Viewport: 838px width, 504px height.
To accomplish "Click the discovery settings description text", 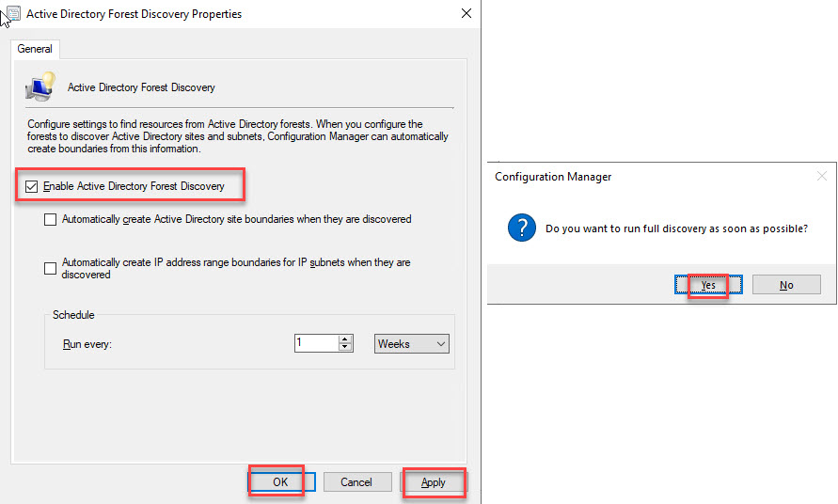I will (x=238, y=136).
